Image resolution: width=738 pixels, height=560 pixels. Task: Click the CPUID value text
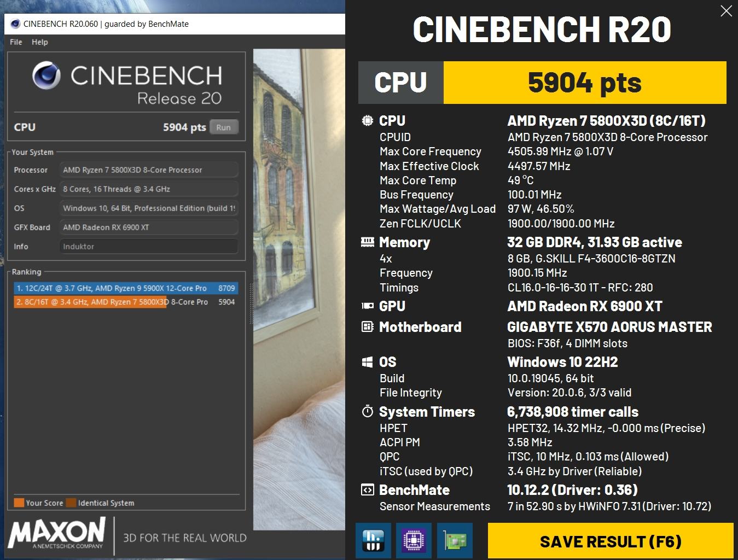[x=607, y=137]
